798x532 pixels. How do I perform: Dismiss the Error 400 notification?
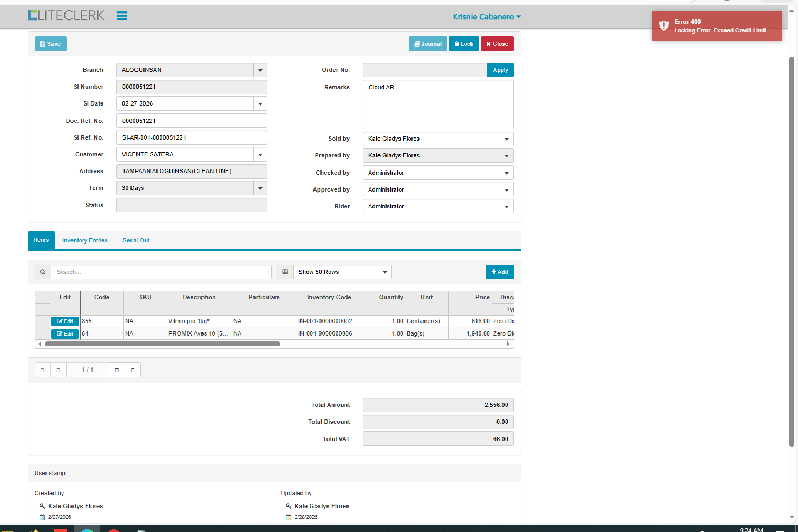[x=717, y=26]
